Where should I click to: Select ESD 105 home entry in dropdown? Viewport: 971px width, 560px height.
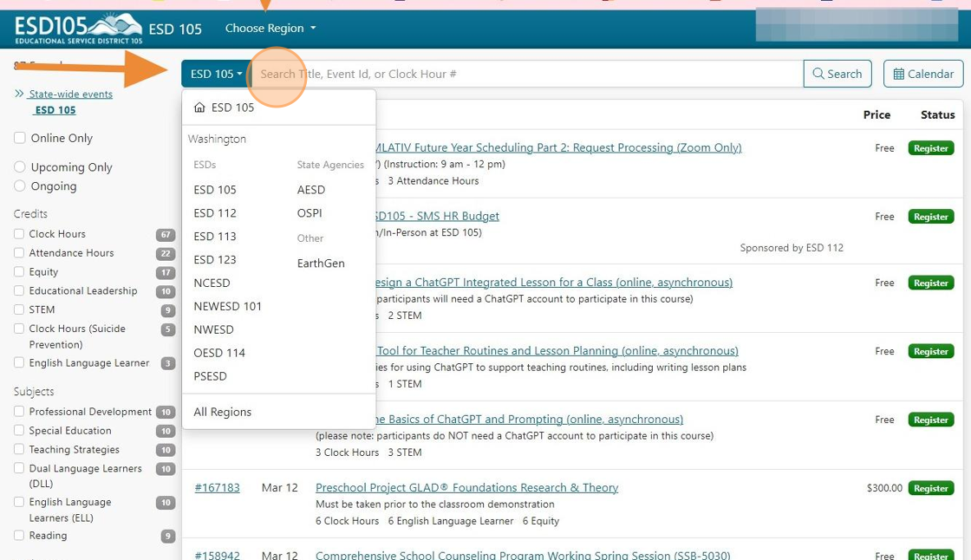point(278,107)
